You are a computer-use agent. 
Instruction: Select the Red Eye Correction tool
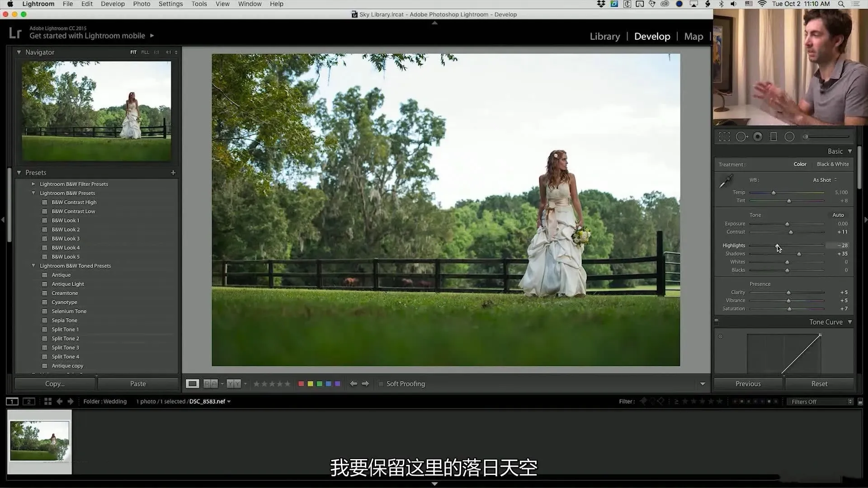pos(758,136)
